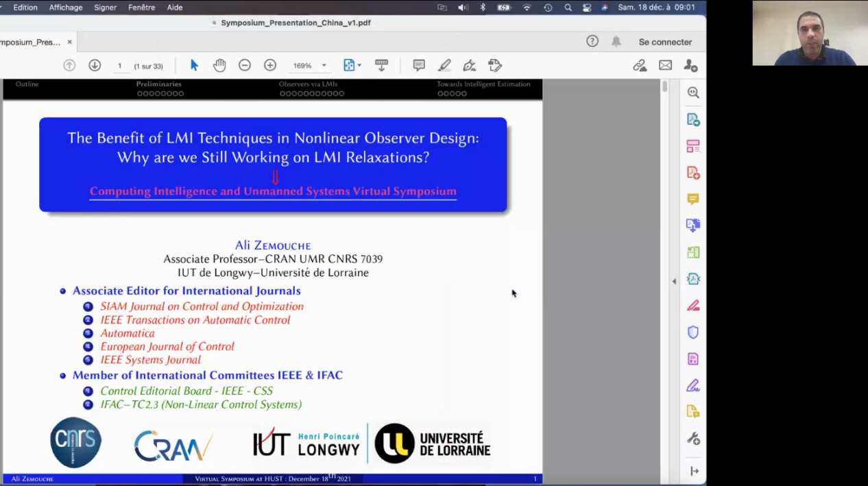Click the page number input field

pyautogui.click(x=119, y=66)
